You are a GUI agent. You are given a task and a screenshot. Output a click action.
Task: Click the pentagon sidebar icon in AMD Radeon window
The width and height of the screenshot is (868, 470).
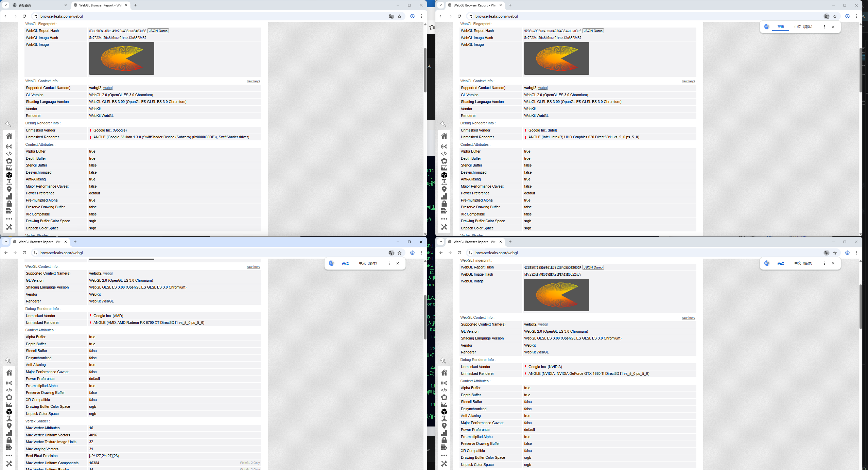point(9,397)
